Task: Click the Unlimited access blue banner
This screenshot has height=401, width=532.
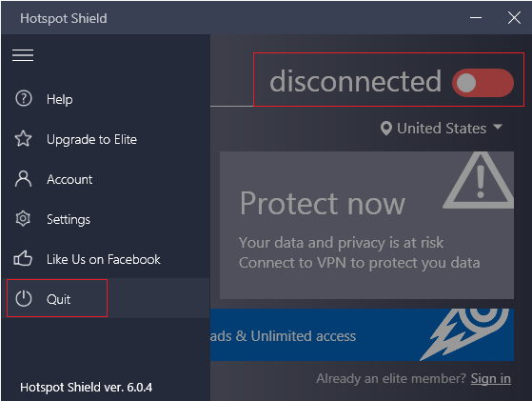Action: click(362, 334)
